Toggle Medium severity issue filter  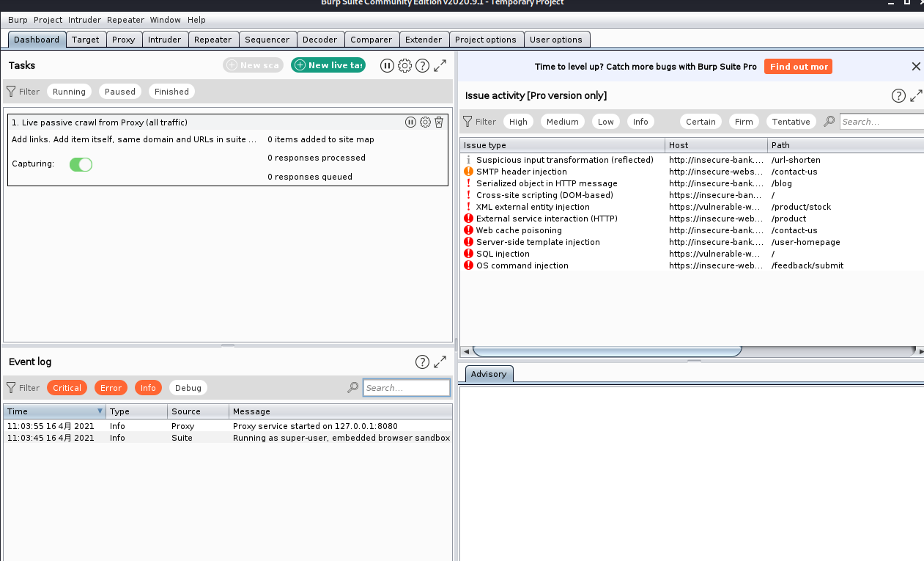tap(563, 122)
